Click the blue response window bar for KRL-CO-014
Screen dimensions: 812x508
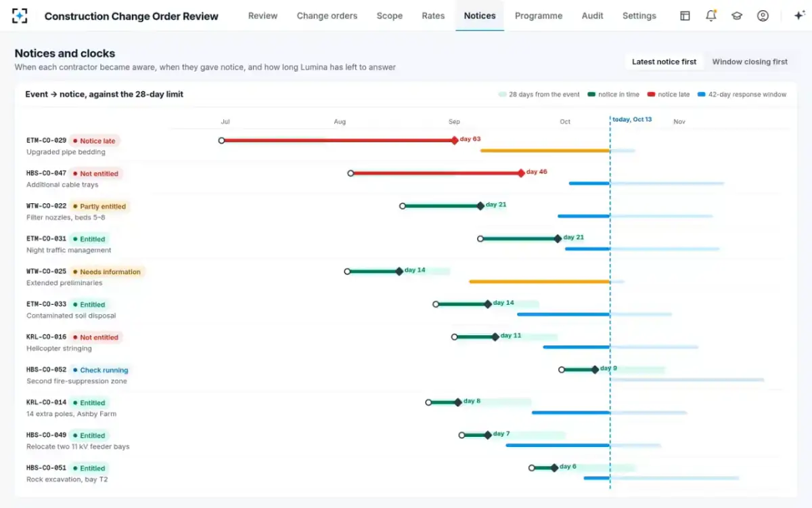point(571,412)
